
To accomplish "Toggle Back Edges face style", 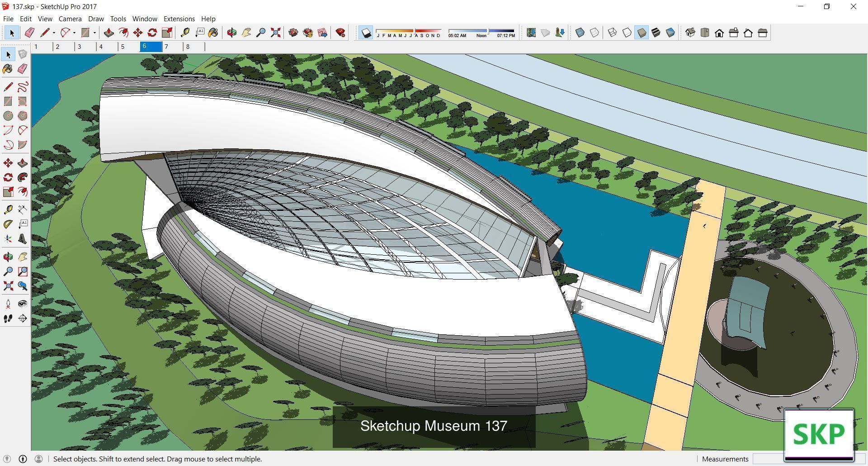I will click(x=594, y=33).
